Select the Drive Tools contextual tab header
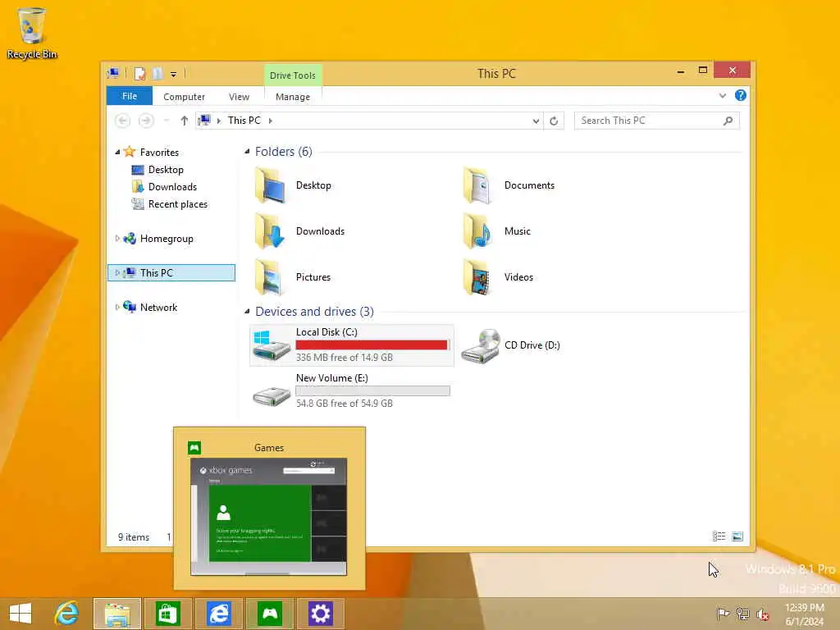The image size is (840, 630). click(293, 75)
